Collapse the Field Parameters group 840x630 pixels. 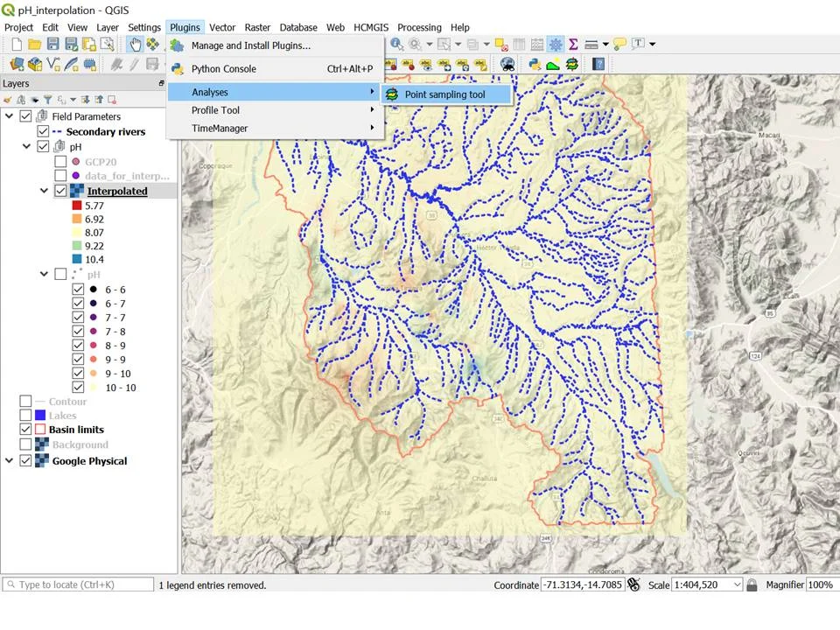[9, 115]
